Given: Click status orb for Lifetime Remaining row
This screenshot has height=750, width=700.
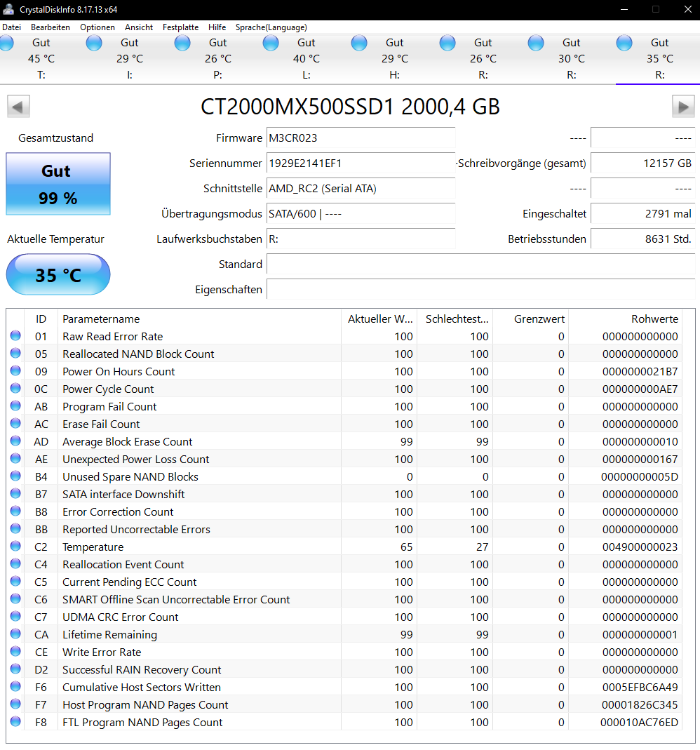Looking at the screenshot, I should pyautogui.click(x=15, y=634).
